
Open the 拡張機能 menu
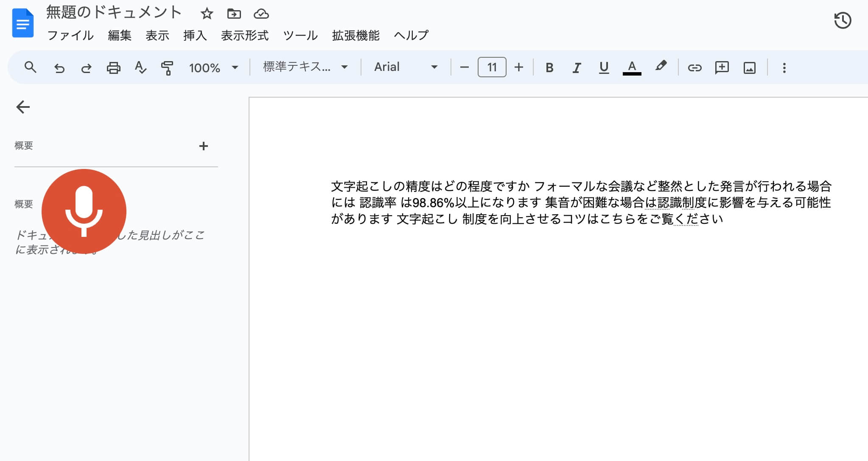356,36
